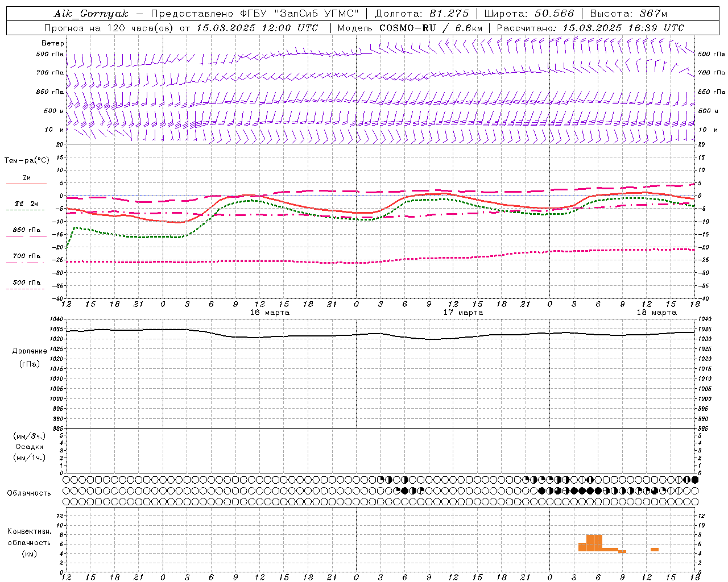
Task: Click the solid red 2м legend entry
Action: click(27, 180)
